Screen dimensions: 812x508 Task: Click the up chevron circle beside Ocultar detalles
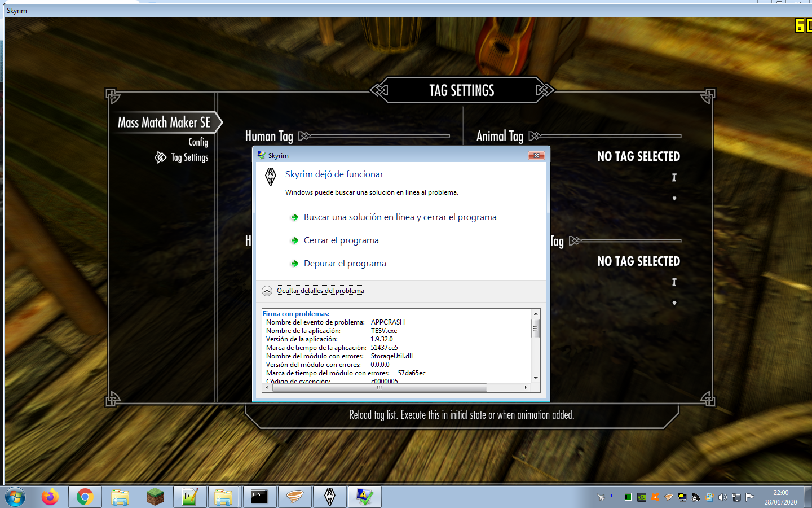267,291
